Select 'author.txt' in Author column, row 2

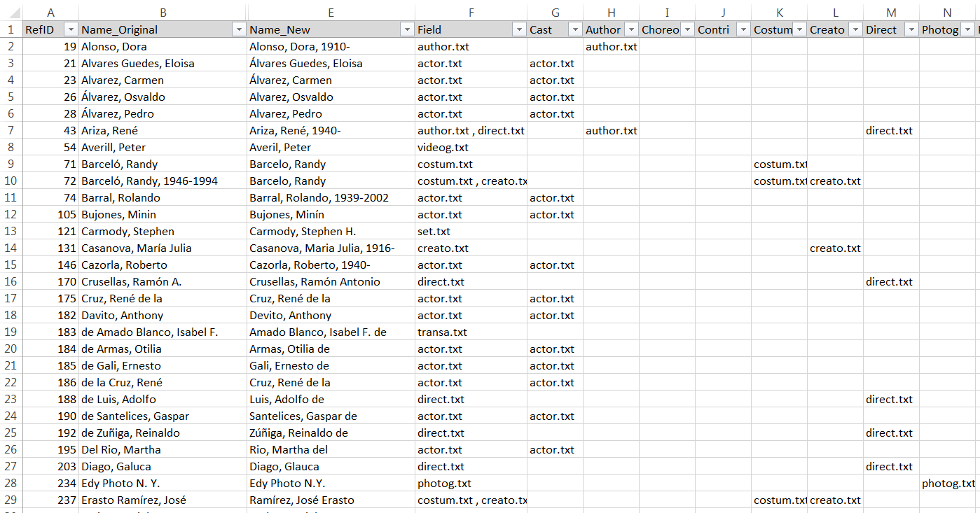611,46
